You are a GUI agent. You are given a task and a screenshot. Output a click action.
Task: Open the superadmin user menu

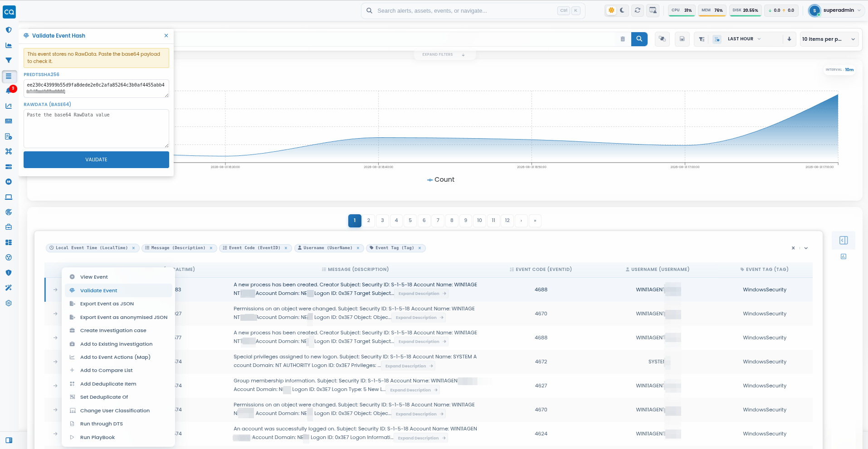pyautogui.click(x=836, y=10)
